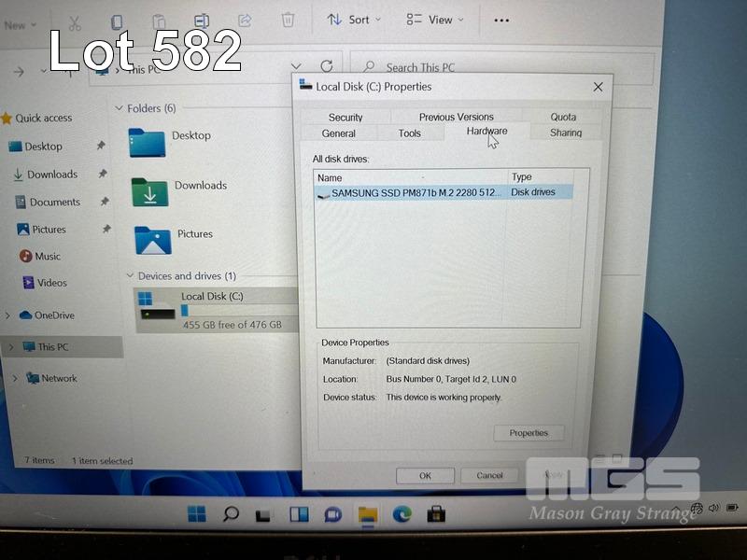Open Microsoft Edge from the taskbar
Screen dimensions: 747x560
(x=402, y=513)
